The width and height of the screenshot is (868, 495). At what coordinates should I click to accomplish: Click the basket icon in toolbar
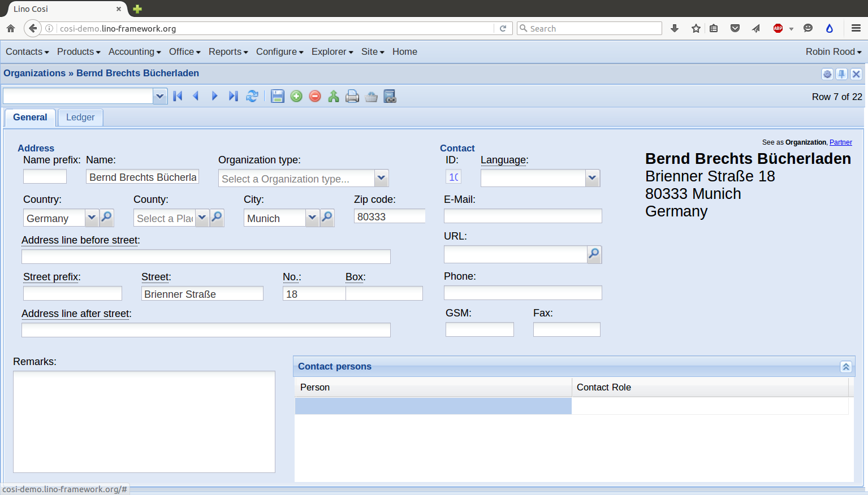371,97
